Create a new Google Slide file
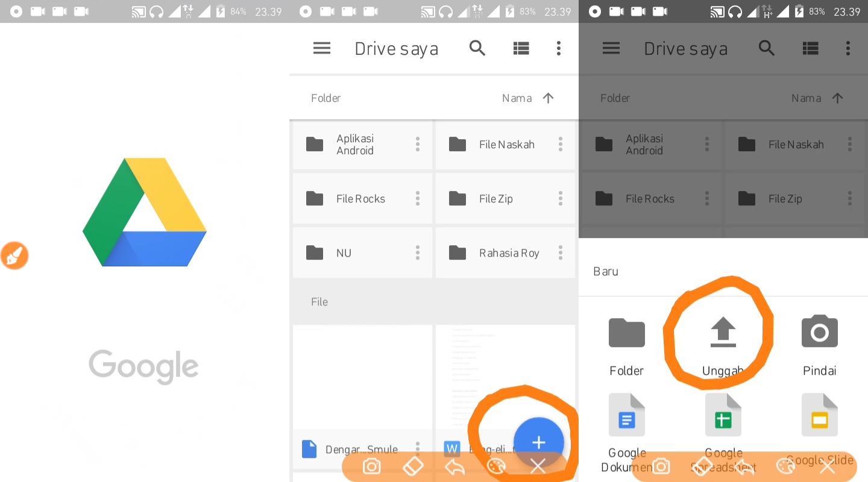This screenshot has height=482, width=868. (x=820, y=430)
